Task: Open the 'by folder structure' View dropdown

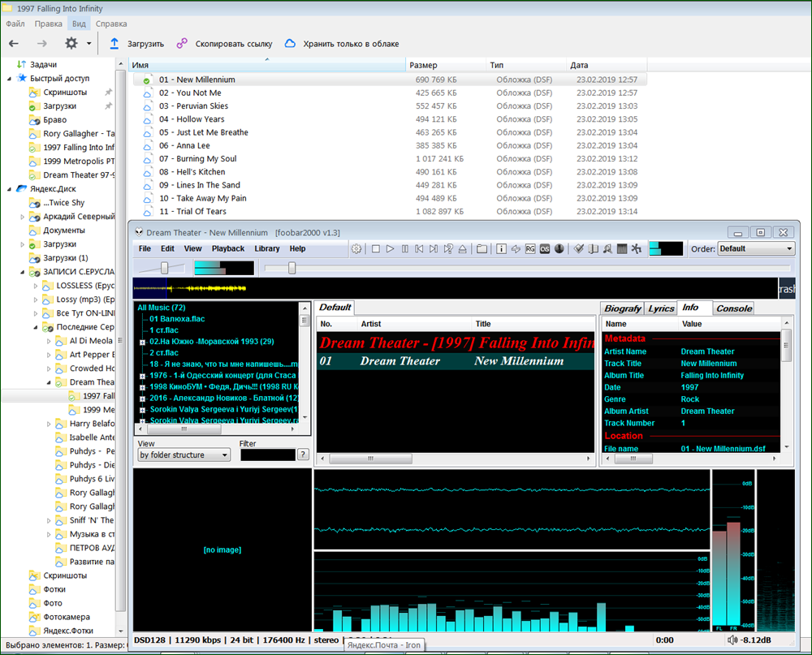Action: (184, 455)
